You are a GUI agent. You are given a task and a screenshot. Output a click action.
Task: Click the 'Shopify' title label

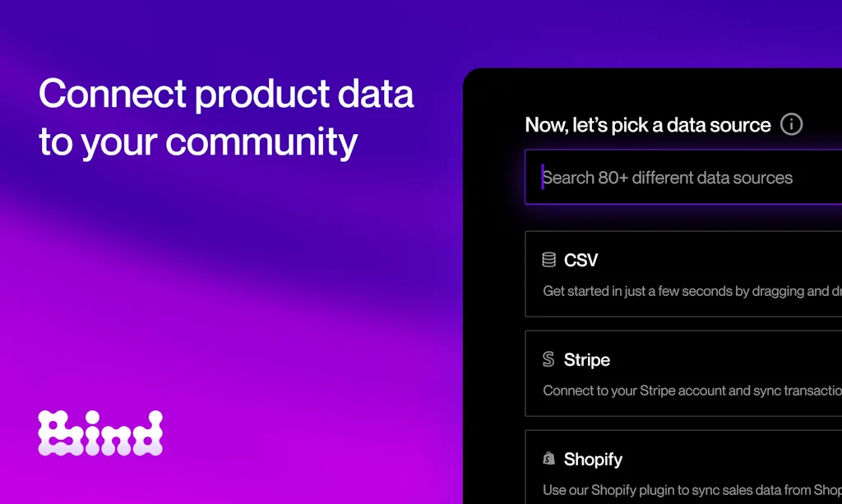(x=593, y=460)
